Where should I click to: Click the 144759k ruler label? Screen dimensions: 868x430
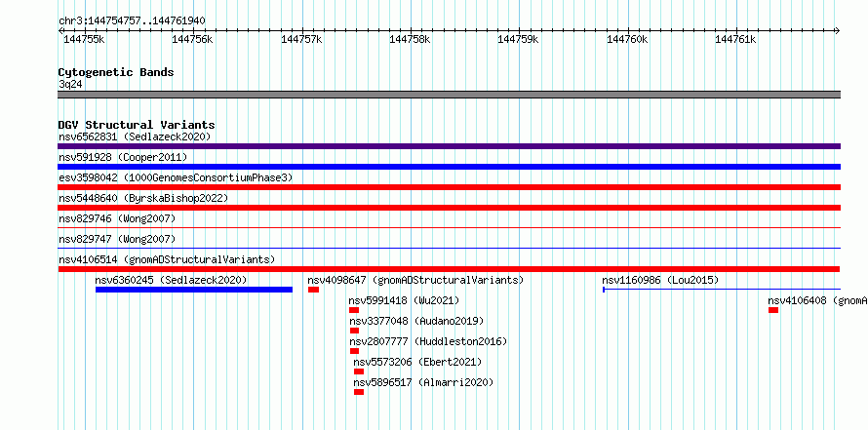tap(518, 39)
